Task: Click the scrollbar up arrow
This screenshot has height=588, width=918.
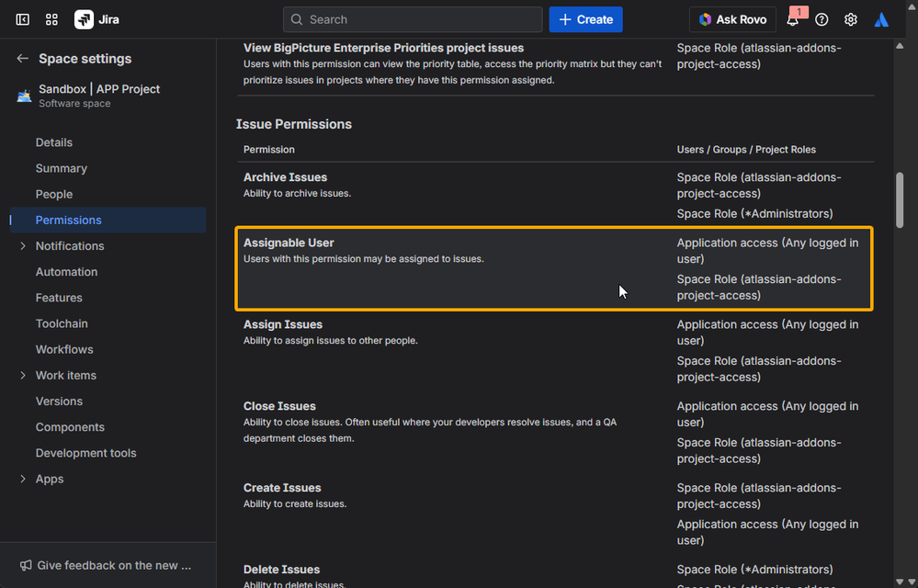Action: [900, 46]
